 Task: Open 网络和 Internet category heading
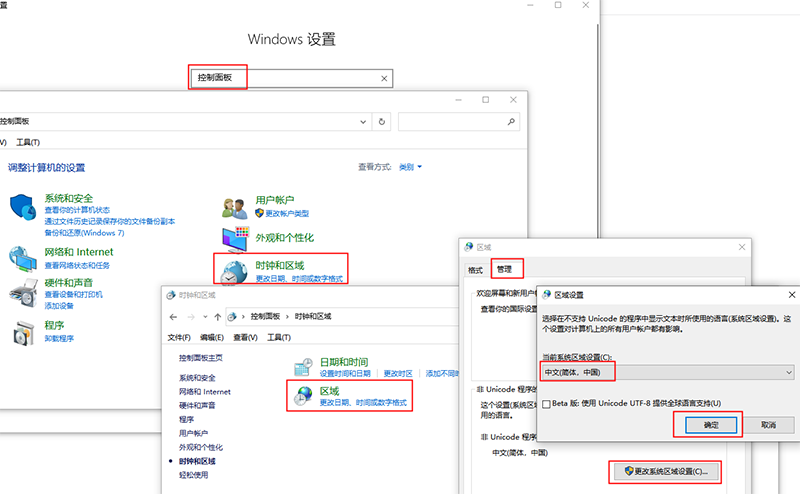79,252
